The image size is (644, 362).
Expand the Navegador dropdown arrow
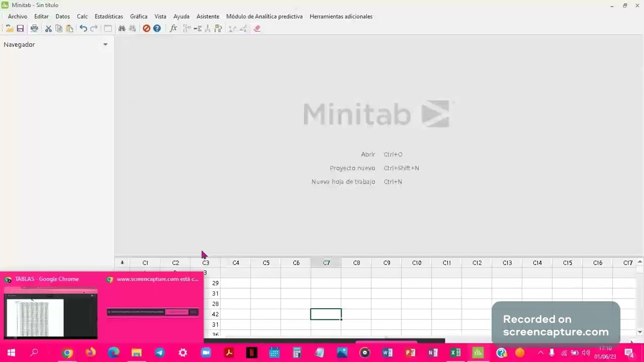(x=105, y=45)
